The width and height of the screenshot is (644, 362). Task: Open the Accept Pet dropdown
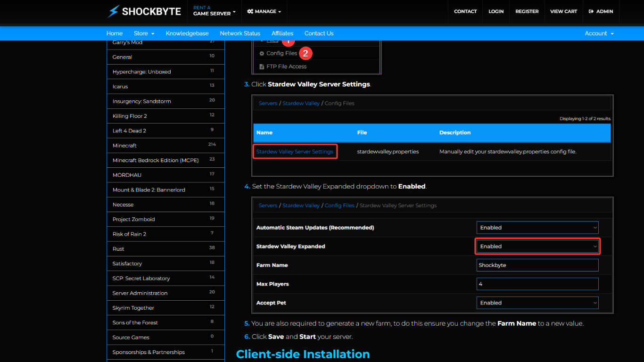(x=537, y=303)
